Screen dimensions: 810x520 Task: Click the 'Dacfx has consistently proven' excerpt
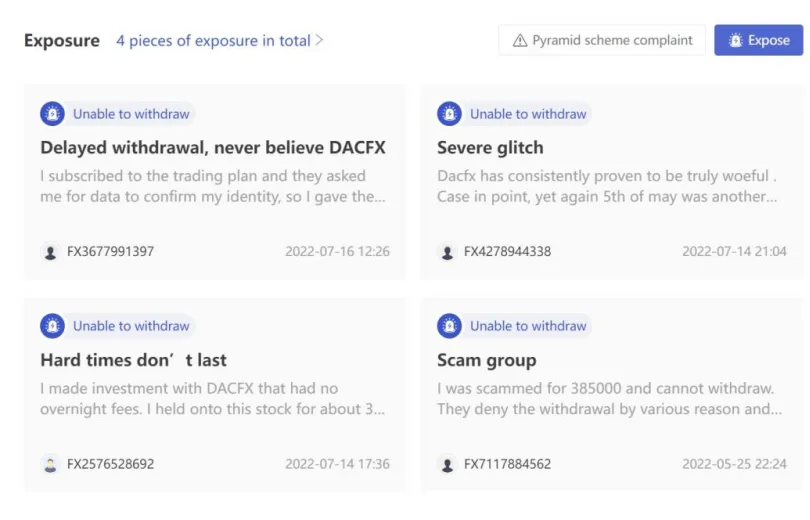(x=607, y=186)
